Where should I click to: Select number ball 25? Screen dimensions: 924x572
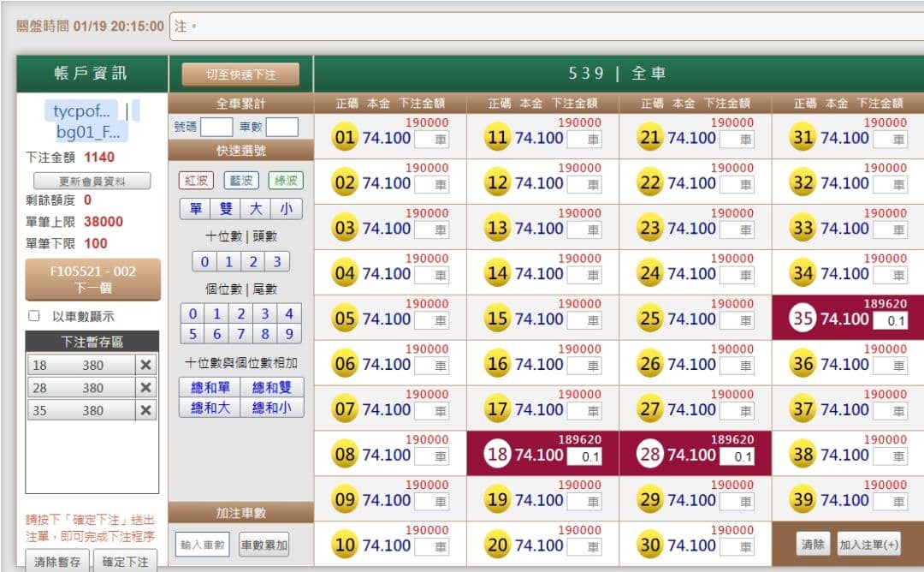click(x=650, y=319)
